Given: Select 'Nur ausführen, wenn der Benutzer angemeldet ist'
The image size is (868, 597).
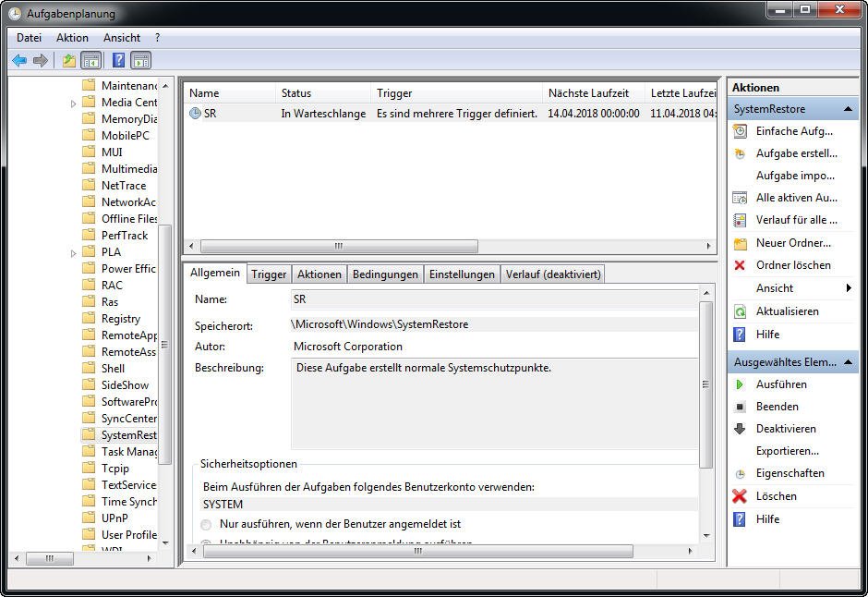Looking at the screenshot, I should click(x=206, y=524).
